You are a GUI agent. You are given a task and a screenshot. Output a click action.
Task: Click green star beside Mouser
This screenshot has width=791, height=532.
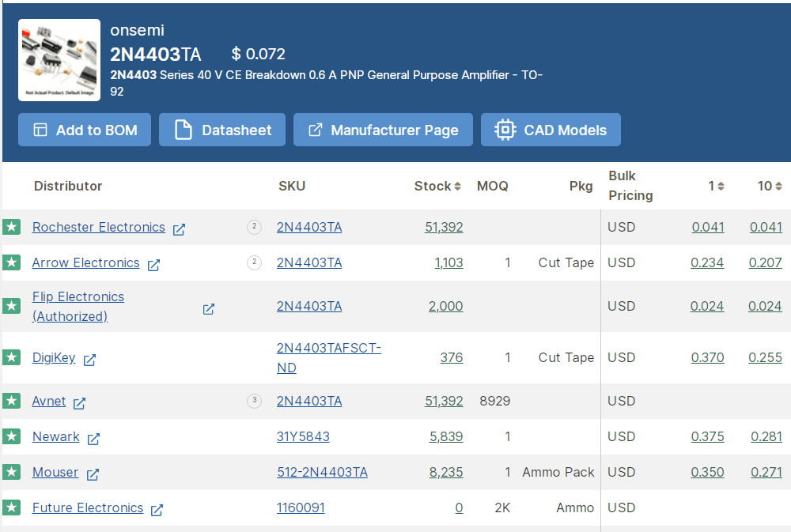click(x=12, y=472)
